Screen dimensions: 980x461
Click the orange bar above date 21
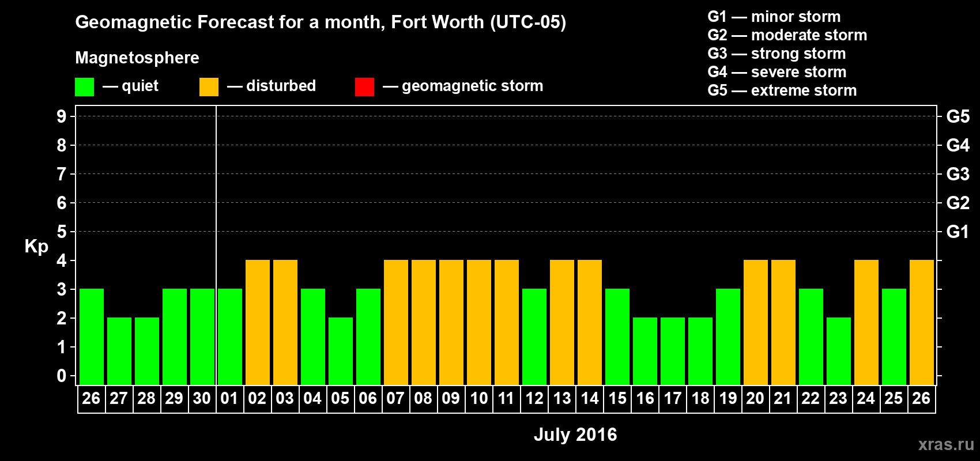click(x=783, y=323)
